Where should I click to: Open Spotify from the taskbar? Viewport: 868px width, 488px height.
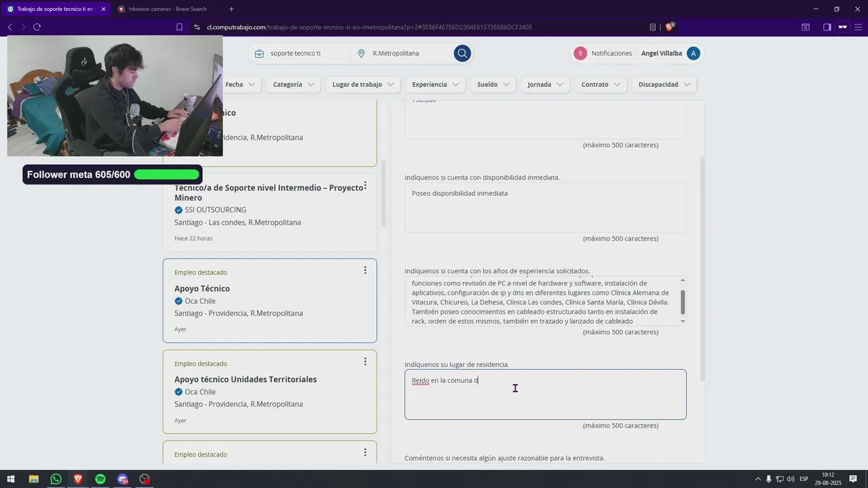coord(100,479)
